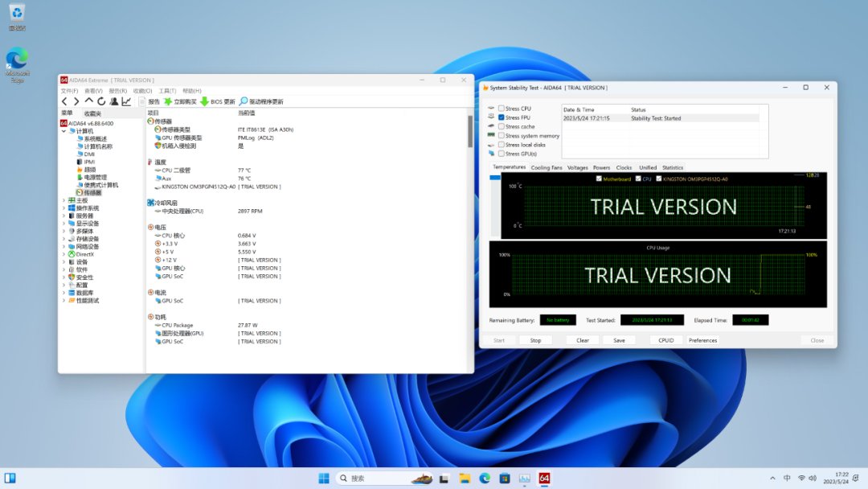
Task: Click Save in System Stability Test
Action: (619, 340)
